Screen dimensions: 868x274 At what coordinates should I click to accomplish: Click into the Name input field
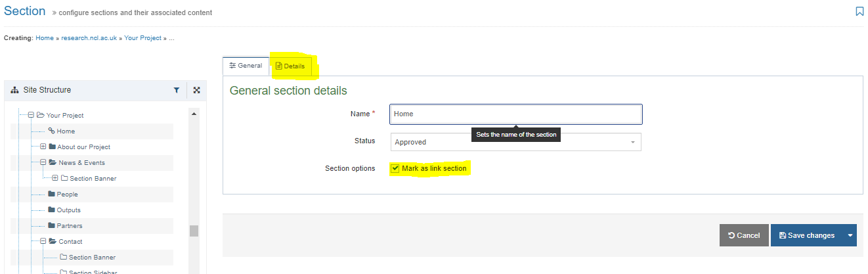pos(515,114)
